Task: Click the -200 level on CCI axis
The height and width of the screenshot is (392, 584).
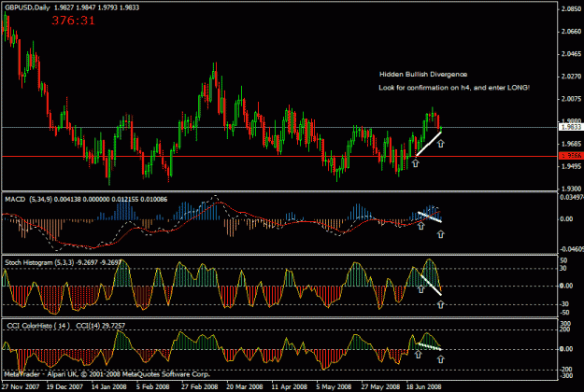Action: [565, 370]
